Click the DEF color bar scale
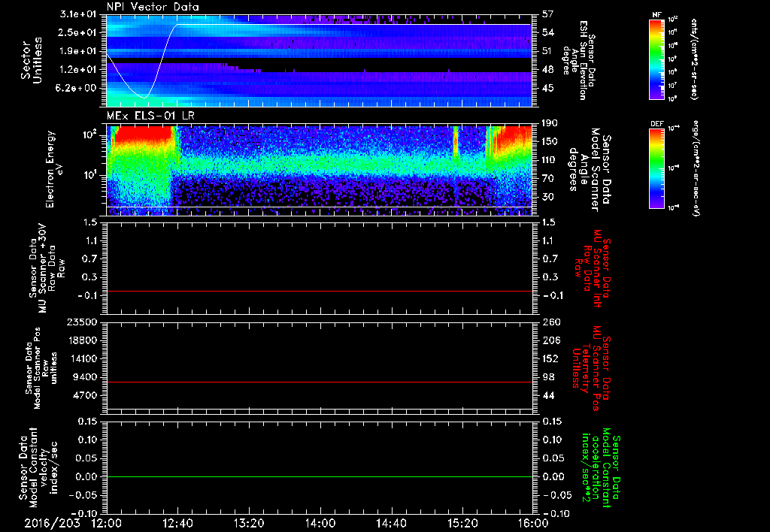Image resolution: width=770 pixels, height=532 pixels. [x=656, y=168]
